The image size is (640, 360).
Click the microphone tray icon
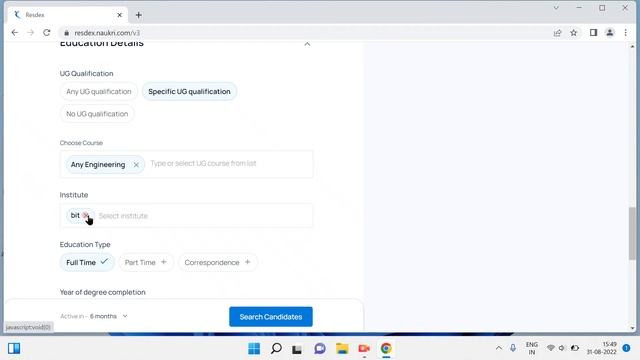(513, 348)
